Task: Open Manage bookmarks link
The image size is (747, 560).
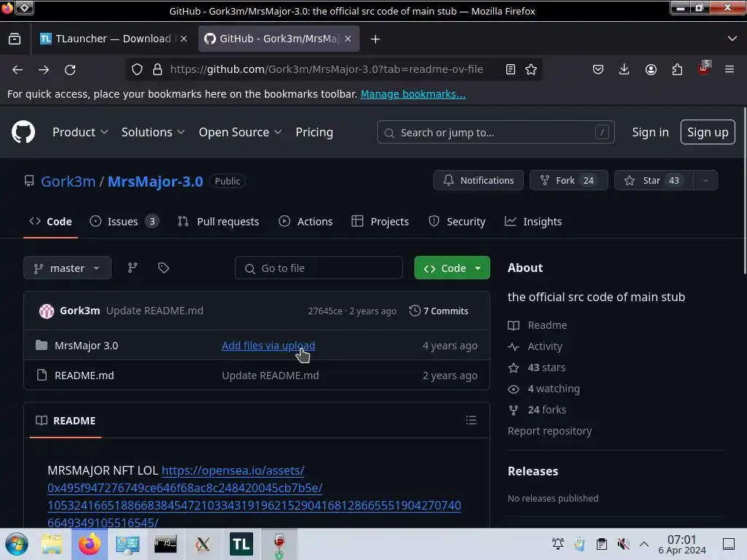Action: (x=413, y=94)
